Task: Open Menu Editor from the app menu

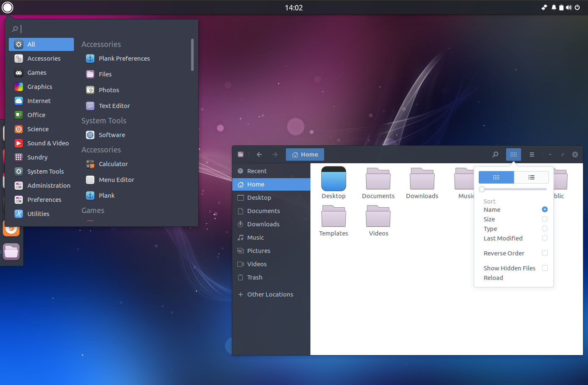Action: pyautogui.click(x=110, y=180)
